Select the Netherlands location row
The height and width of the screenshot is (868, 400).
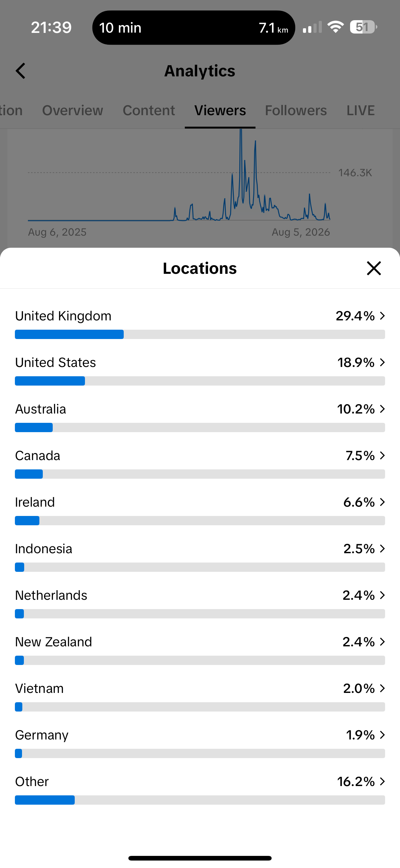pos(200,603)
